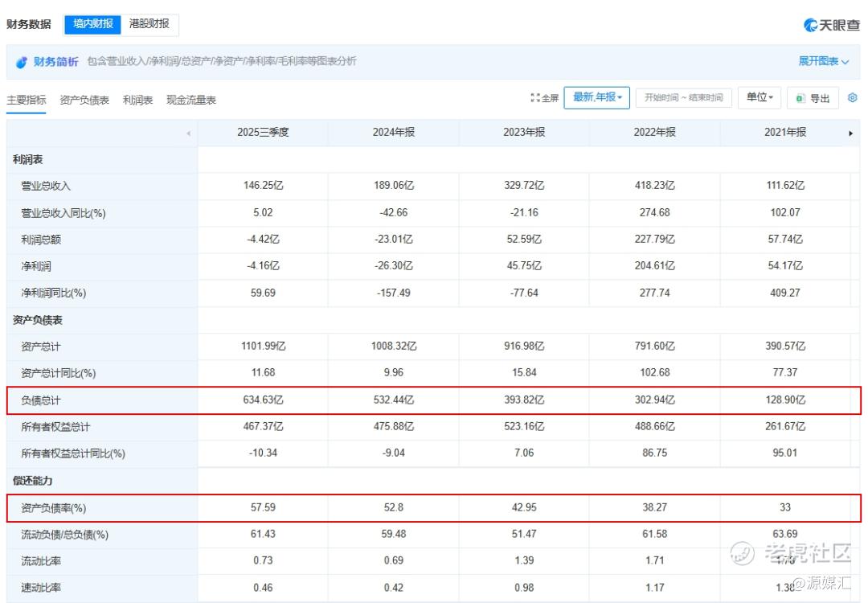Show later columns with right arrow after 2021年报
The width and height of the screenshot is (868, 603).
point(851,133)
